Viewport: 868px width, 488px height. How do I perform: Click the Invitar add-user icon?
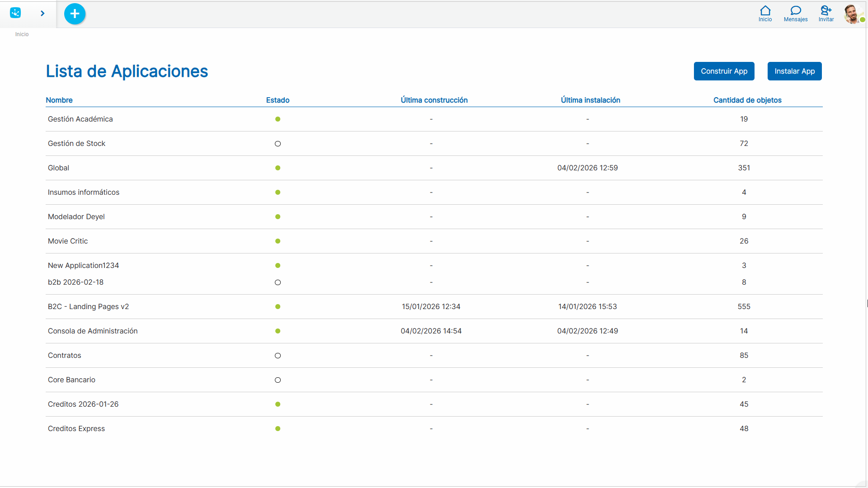tap(826, 14)
